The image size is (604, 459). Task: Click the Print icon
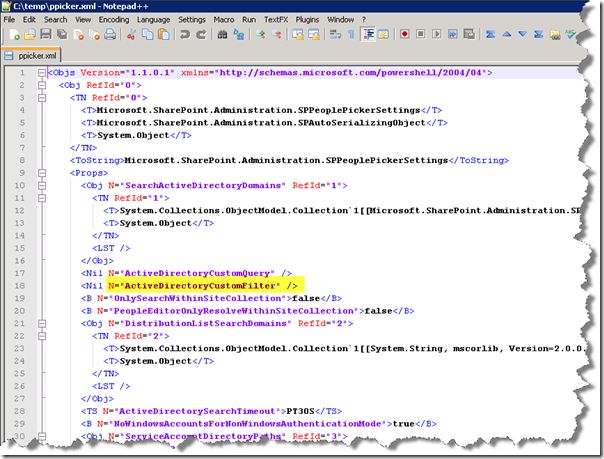(110, 35)
